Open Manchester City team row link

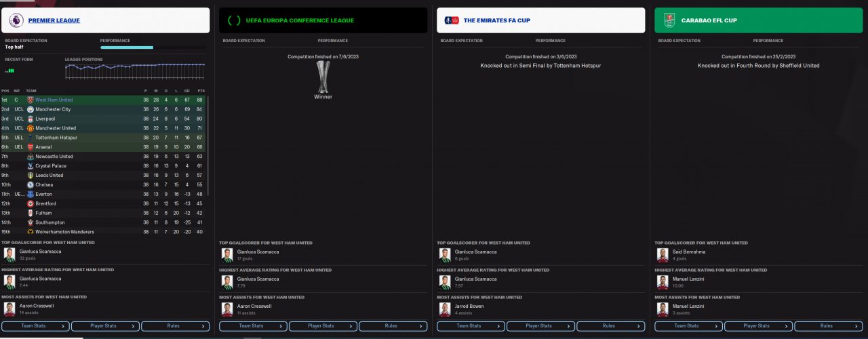[53, 109]
